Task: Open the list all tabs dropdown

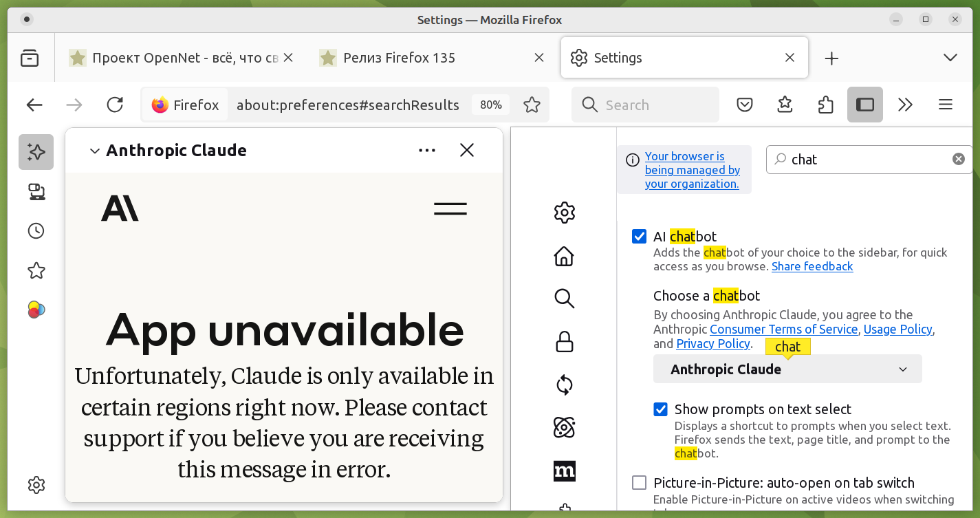Action: pos(950,58)
